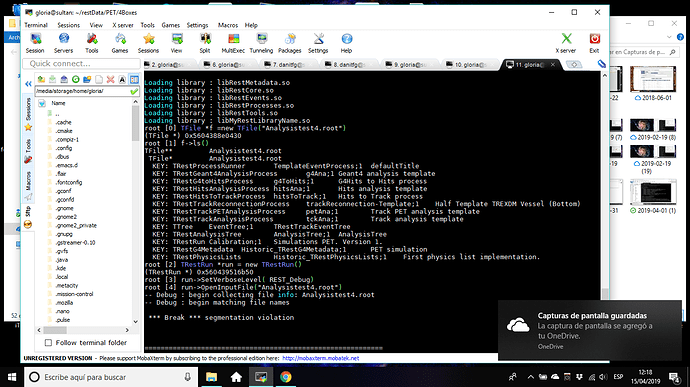Click the Exit button
This screenshot has height=387, width=690.
click(595, 43)
